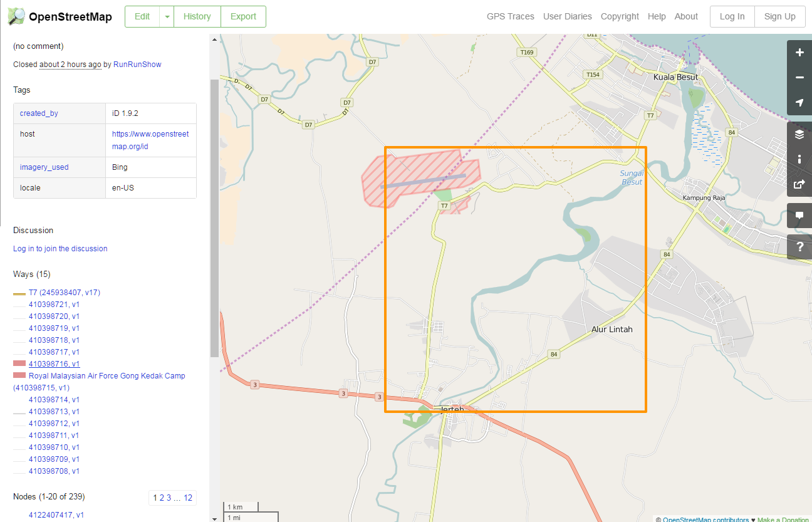Open way 410398717, v1

coord(54,352)
